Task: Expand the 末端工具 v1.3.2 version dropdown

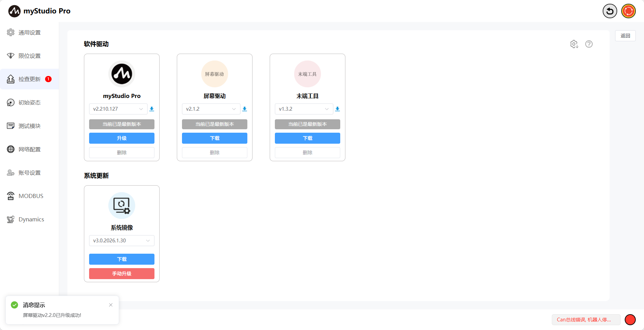Action: [304, 109]
